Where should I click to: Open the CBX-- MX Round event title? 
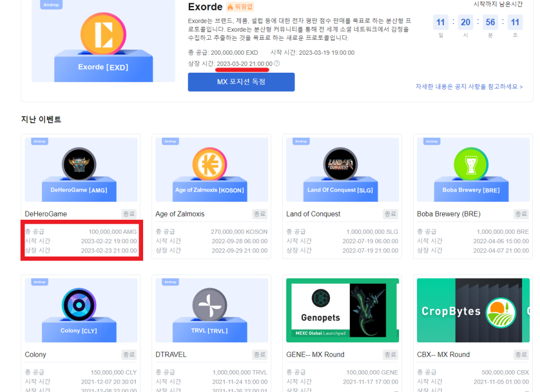pyautogui.click(x=443, y=355)
